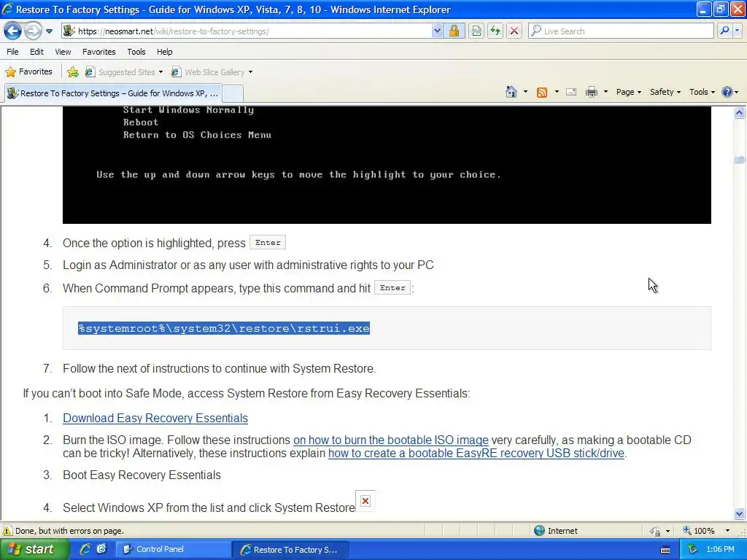Click Restore To Factory S... taskbar button
This screenshot has width=747, height=560.
(x=292, y=550)
